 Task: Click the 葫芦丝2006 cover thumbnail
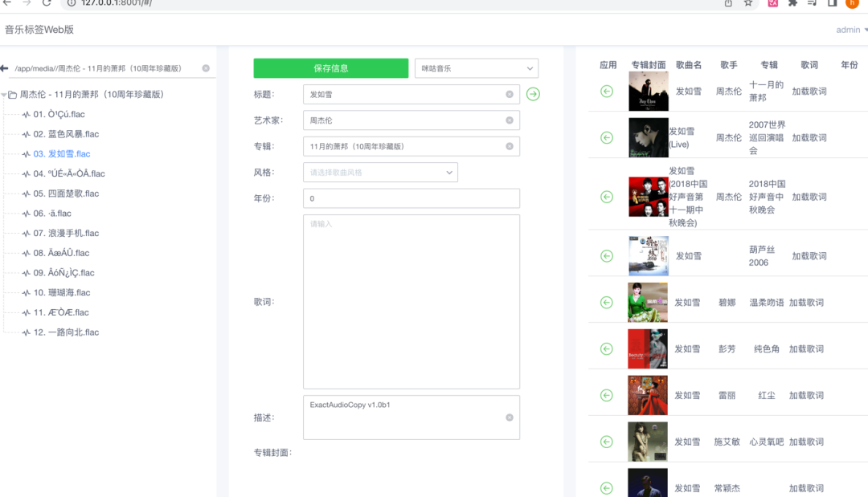[649, 256]
